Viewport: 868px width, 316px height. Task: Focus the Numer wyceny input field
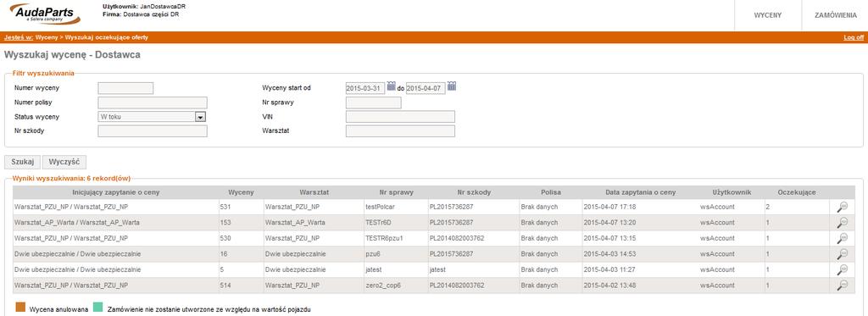pyautogui.click(x=125, y=89)
